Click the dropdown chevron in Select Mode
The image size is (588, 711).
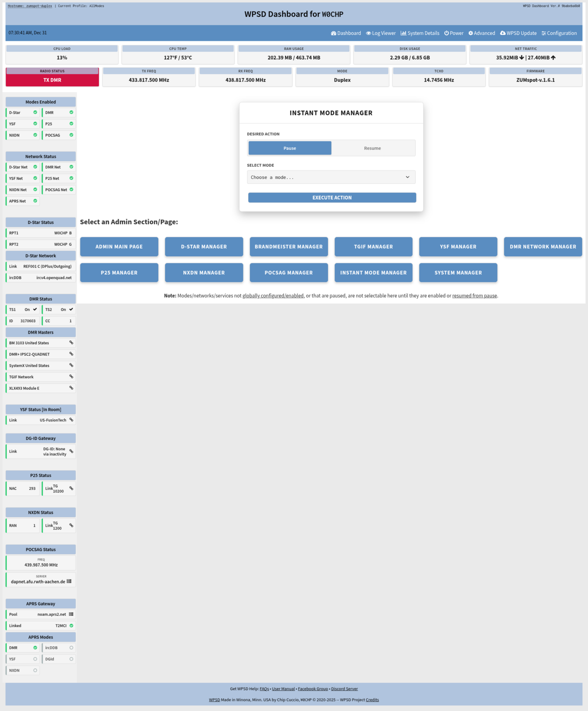407,177
